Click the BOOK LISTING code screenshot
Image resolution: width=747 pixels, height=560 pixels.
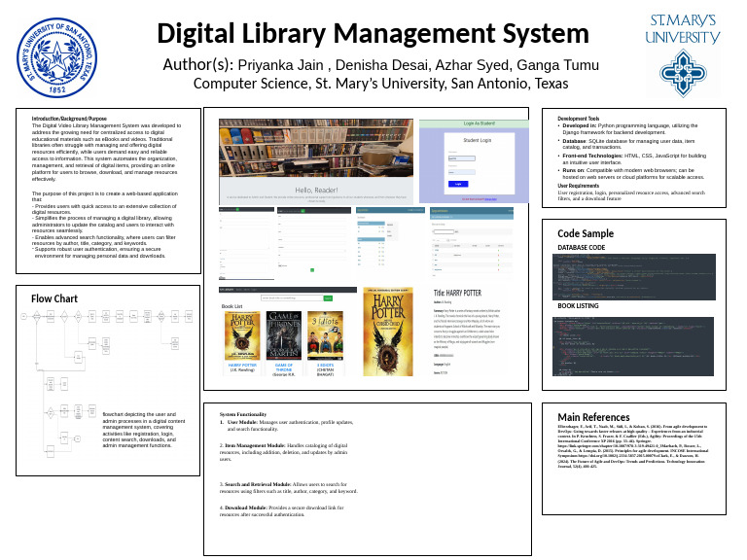point(633,346)
